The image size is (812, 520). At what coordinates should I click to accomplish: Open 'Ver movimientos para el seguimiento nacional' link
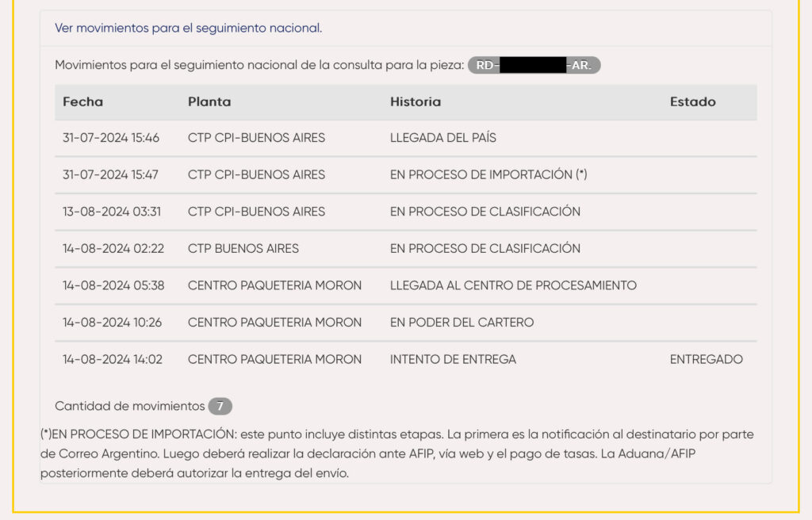coord(189,28)
